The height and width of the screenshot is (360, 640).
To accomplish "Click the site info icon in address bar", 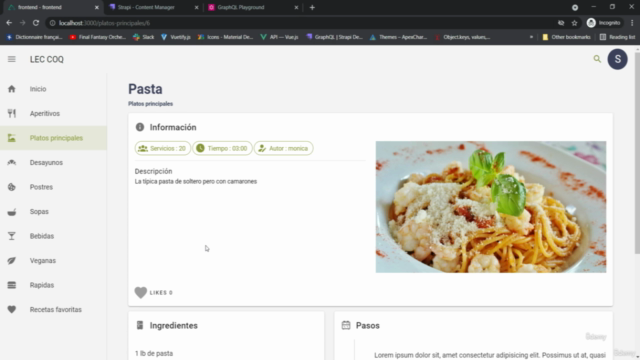I will point(52,23).
